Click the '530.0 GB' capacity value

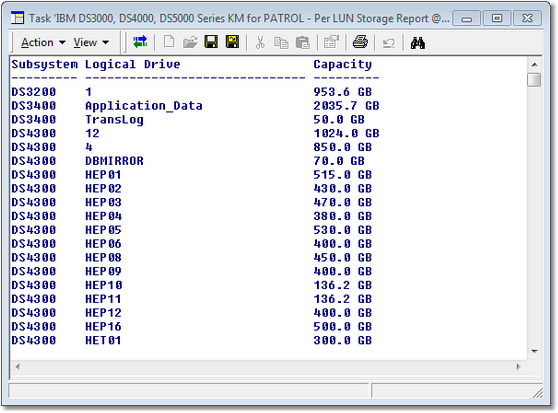343,230
